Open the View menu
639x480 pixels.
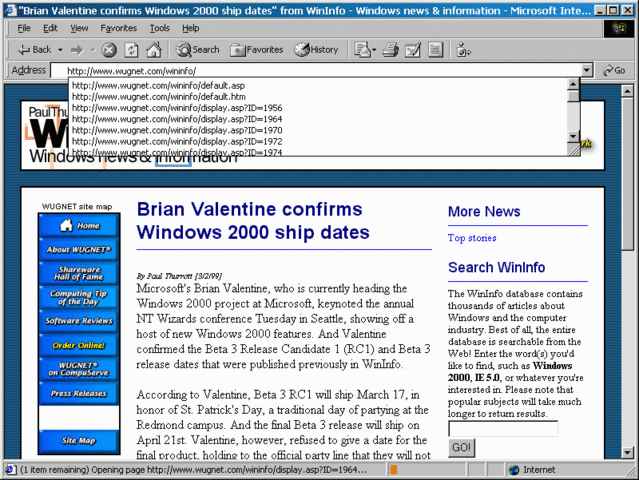pos(79,28)
